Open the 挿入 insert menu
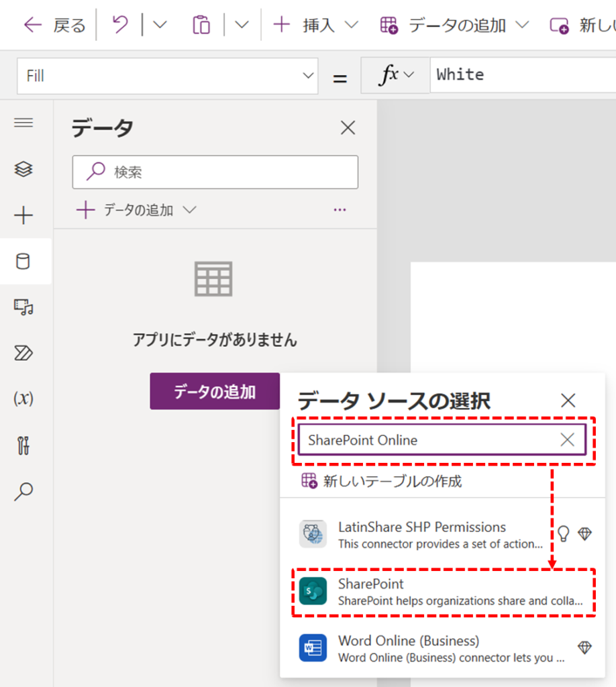 (315, 25)
